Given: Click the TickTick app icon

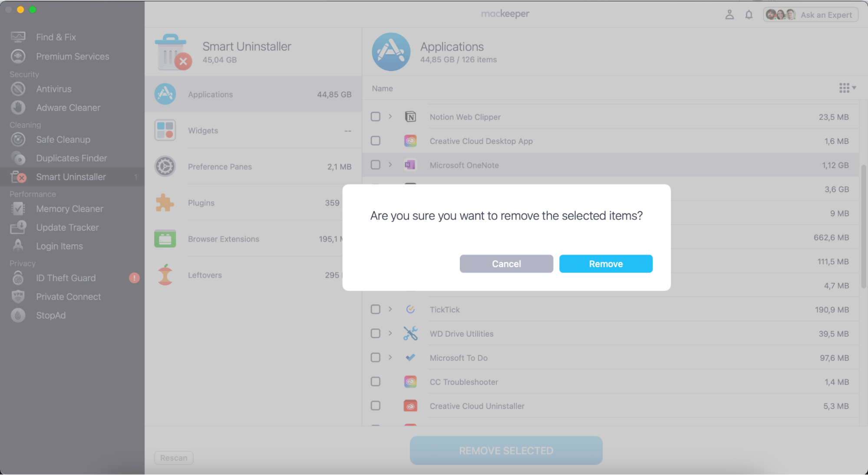Looking at the screenshot, I should coord(410,309).
